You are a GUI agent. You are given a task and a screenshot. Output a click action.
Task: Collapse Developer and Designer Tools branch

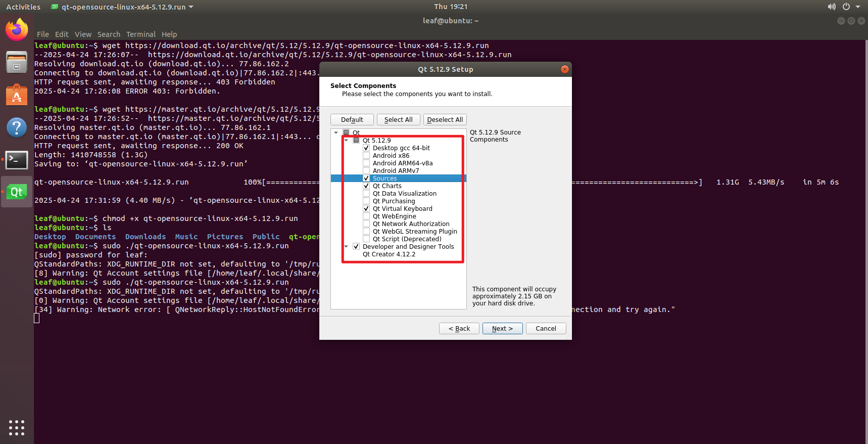[346, 247]
